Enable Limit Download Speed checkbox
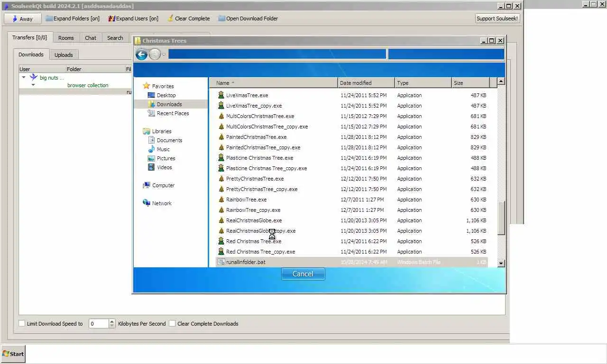Viewport: 607px width, 364px height. 22,323
